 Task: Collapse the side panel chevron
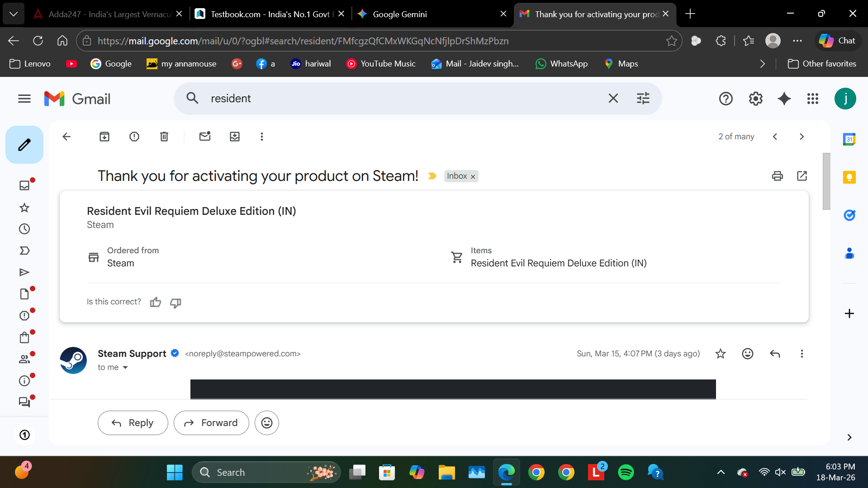(849, 437)
